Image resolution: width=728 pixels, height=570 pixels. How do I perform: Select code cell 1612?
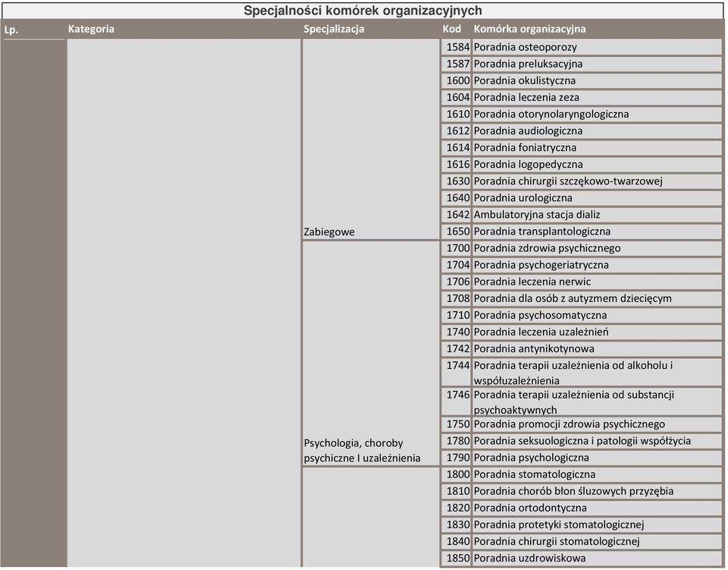[456, 131]
